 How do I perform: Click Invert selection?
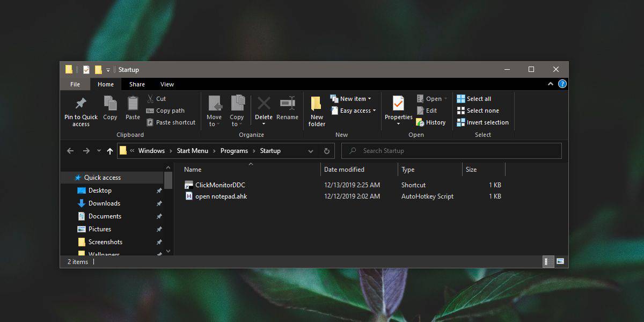click(x=482, y=122)
